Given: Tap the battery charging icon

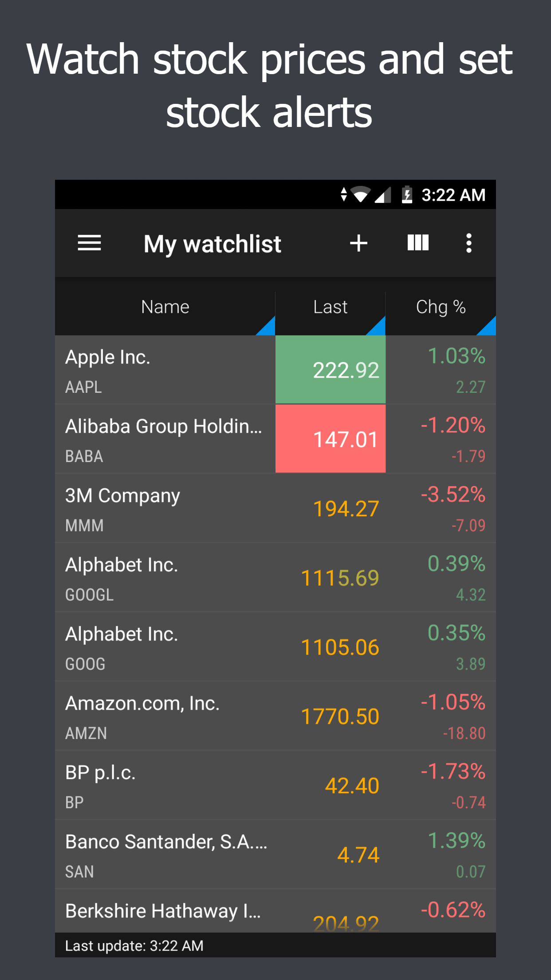Looking at the screenshot, I should pos(407,194).
